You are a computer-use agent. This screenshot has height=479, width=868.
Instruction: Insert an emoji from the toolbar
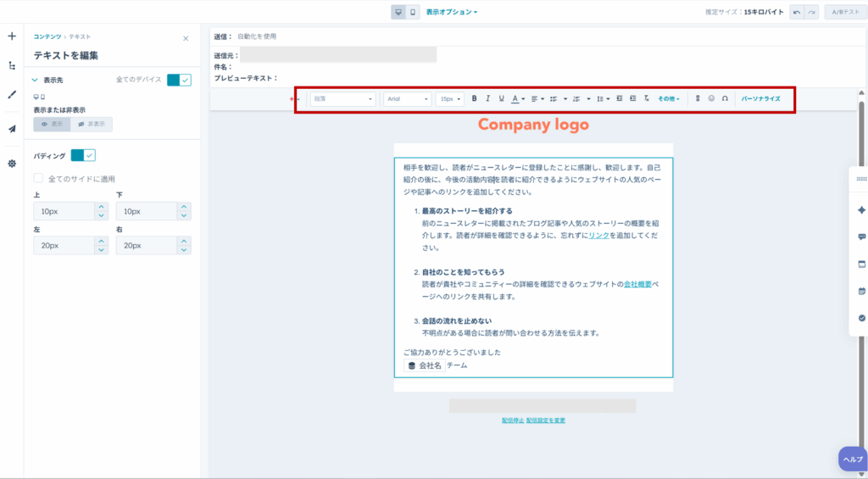pos(711,99)
